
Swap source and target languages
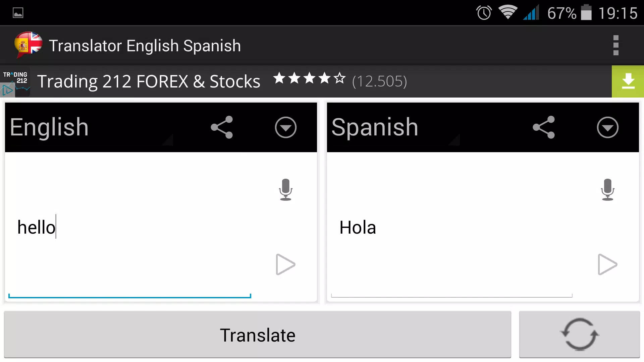579,334
